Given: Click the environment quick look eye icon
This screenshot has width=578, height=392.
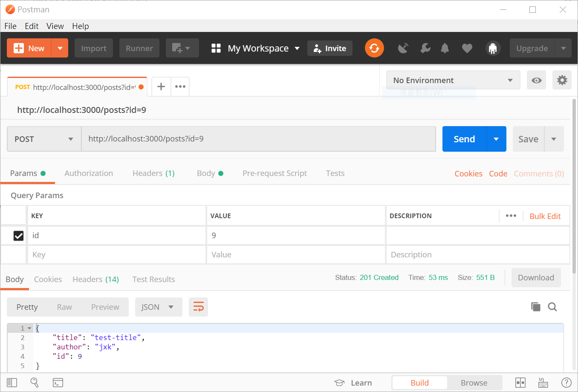Looking at the screenshot, I should (537, 80).
